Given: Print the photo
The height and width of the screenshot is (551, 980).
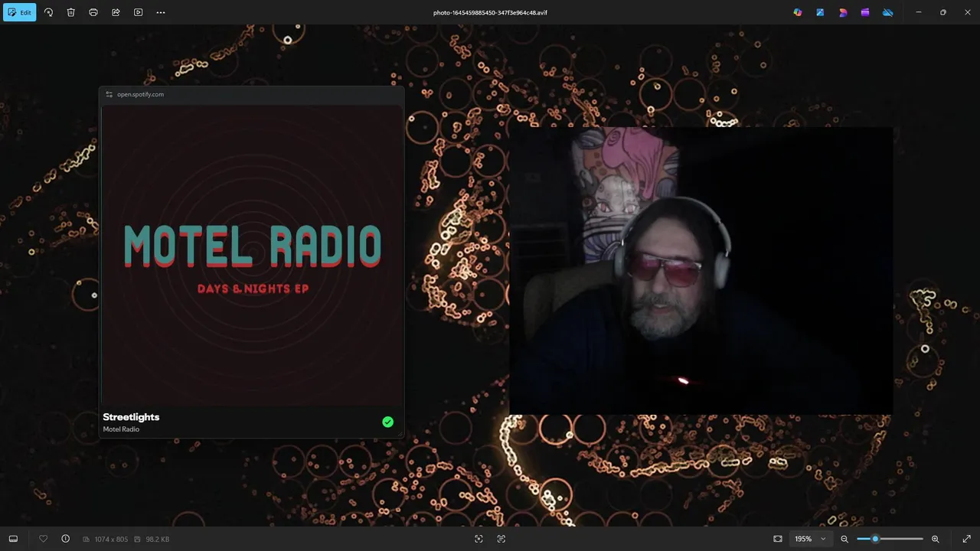Looking at the screenshot, I should pyautogui.click(x=93, y=12).
